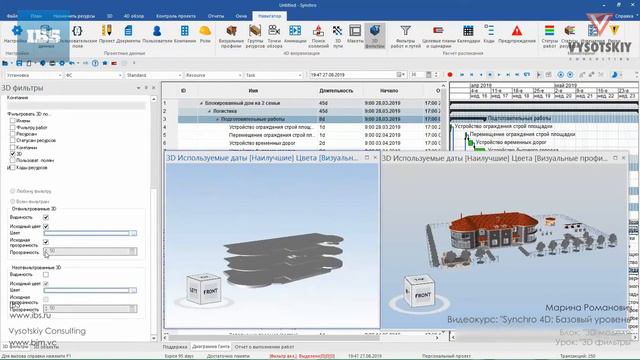640x360 pixels.
Task: Open Пользовательские поля curly-braces icon
Action: 77,31
